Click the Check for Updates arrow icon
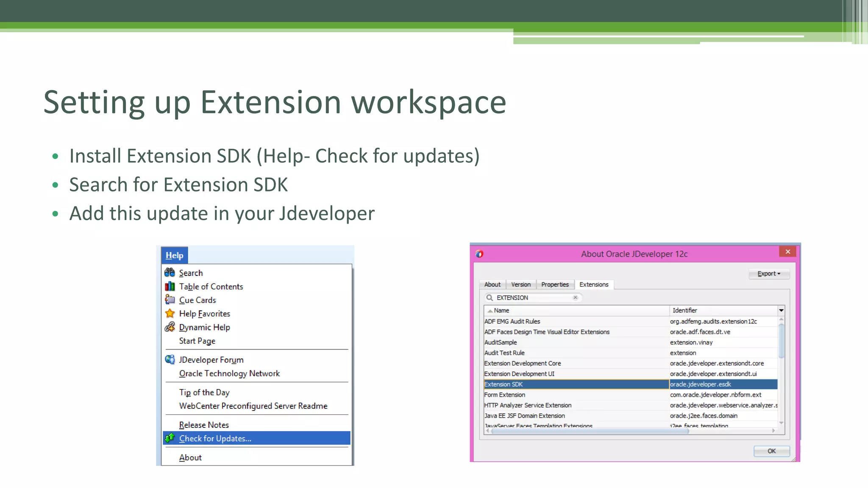Screen dimensions: 868x488 (x=170, y=438)
